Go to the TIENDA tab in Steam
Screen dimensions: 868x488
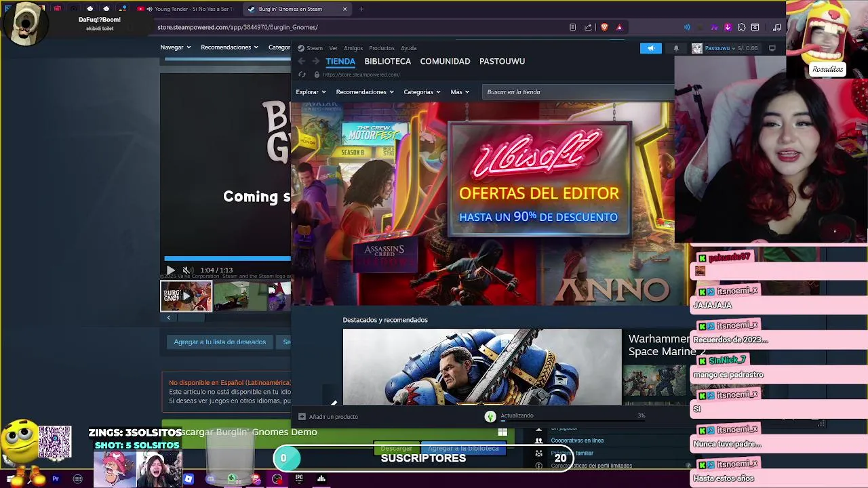pos(340,61)
